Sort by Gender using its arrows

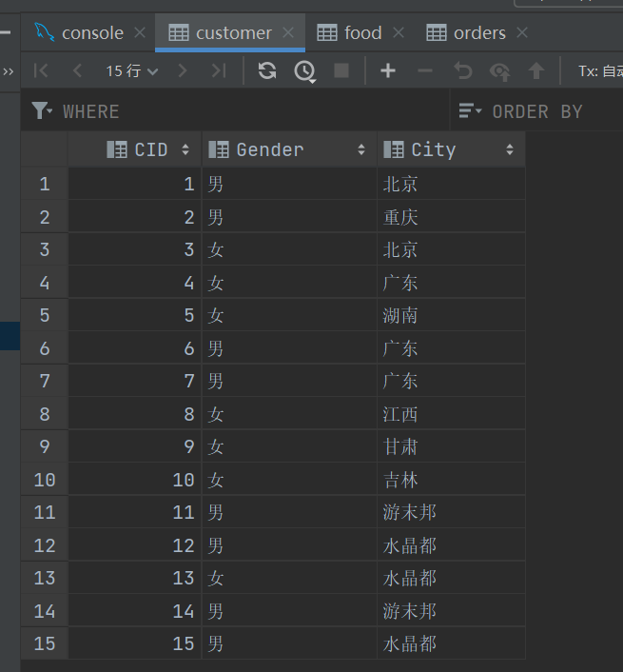pos(361,149)
